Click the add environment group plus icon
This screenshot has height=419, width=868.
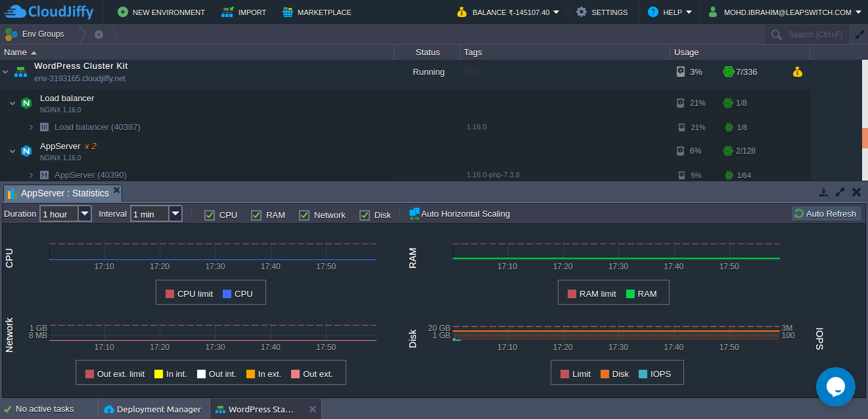click(x=99, y=34)
